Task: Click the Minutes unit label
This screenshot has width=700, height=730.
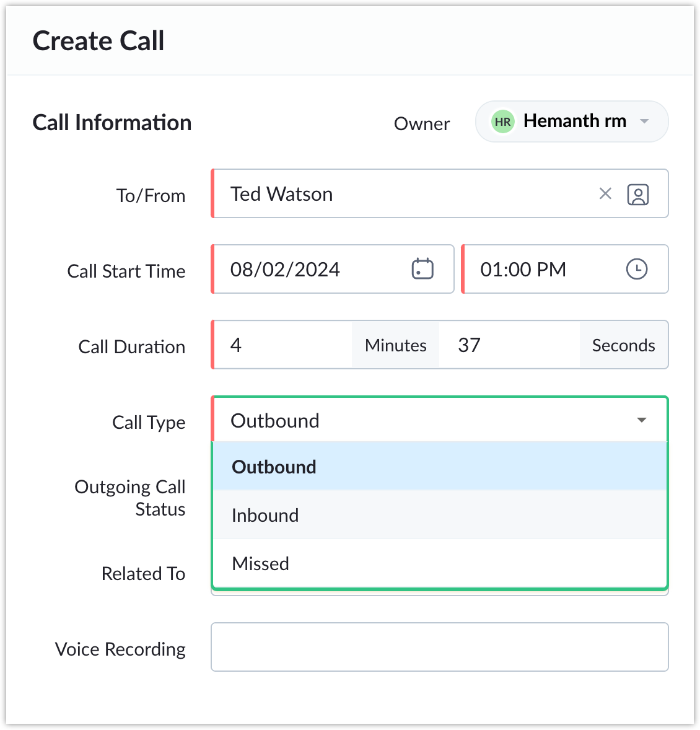Action: [x=396, y=345]
